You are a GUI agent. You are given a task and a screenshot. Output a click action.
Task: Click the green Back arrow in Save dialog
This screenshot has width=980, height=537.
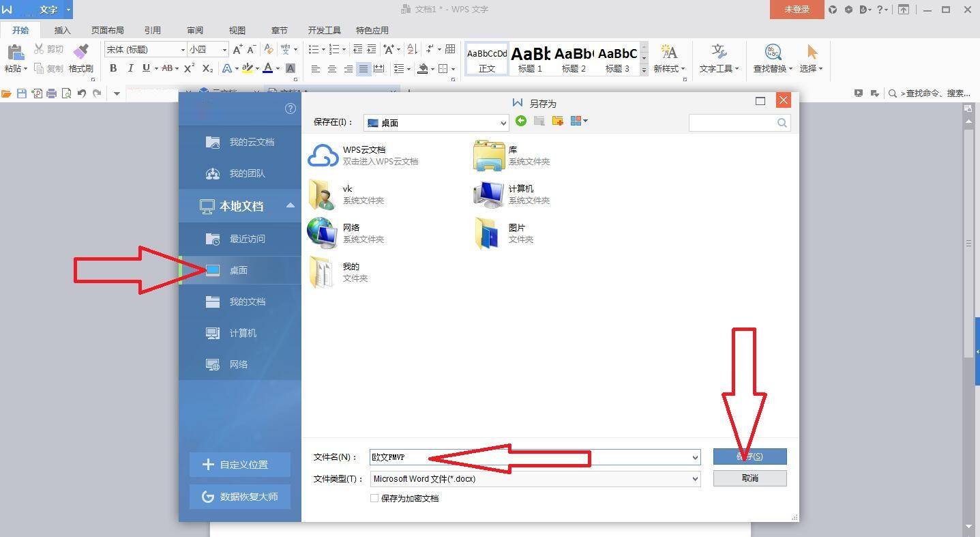[x=521, y=121]
